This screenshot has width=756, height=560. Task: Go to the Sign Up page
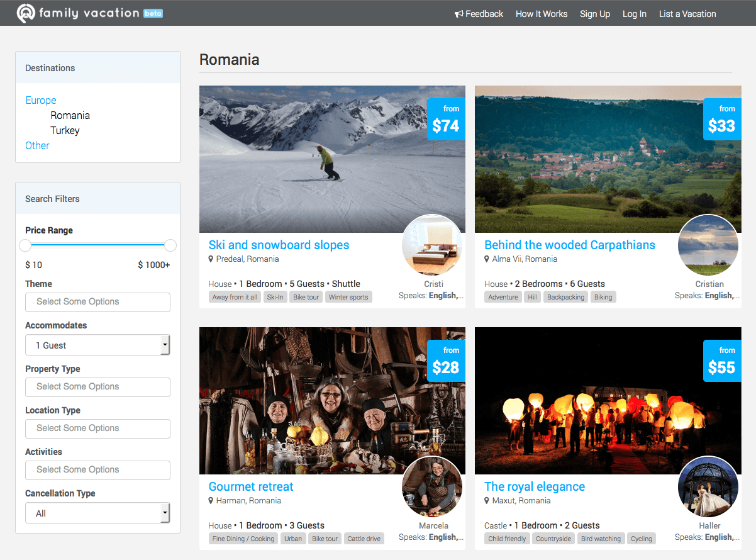[594, 14]
